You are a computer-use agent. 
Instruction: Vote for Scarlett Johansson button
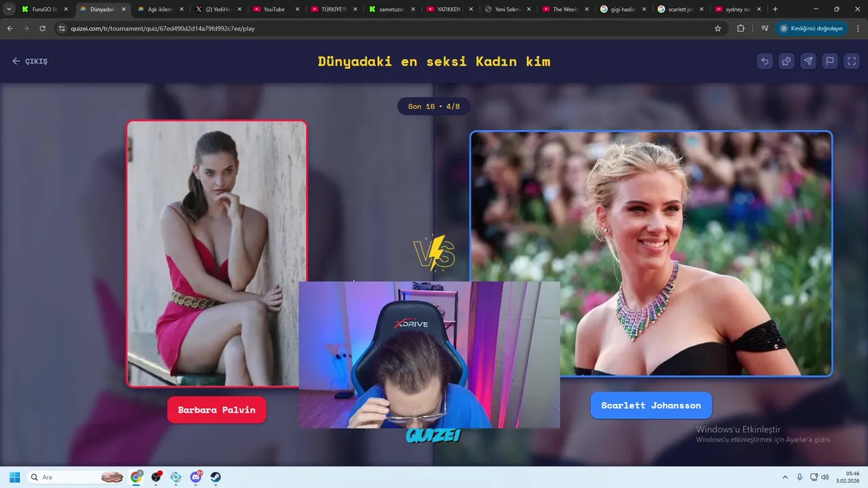pos(651,405)
